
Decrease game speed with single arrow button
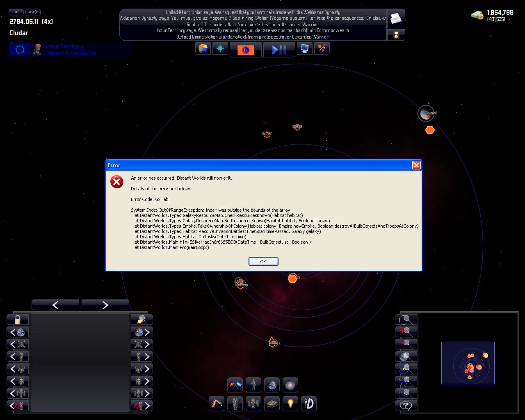(16, 12)
